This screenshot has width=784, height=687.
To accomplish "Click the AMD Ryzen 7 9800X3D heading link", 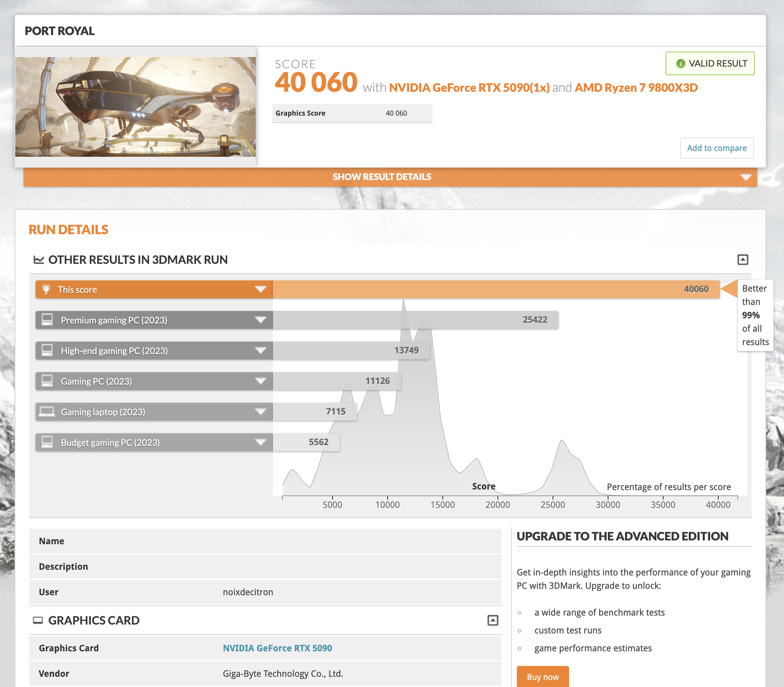I will pos(636,88).
